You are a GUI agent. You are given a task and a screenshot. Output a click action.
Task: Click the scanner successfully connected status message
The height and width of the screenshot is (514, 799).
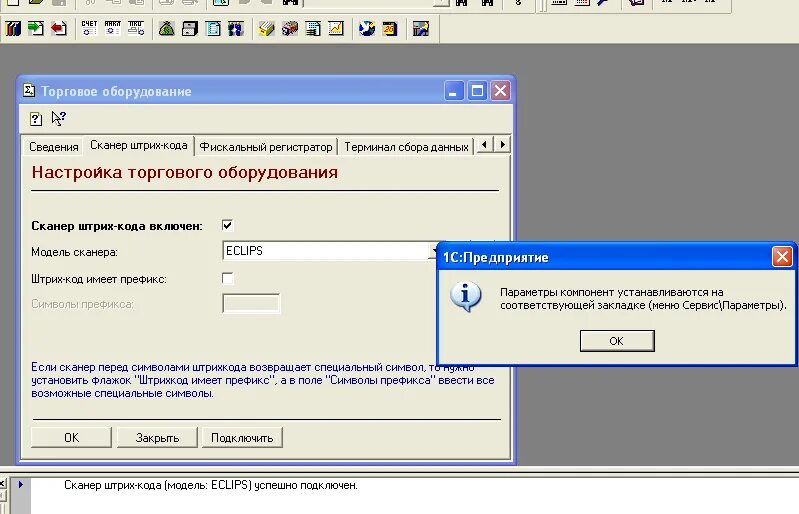pos(210,485)
